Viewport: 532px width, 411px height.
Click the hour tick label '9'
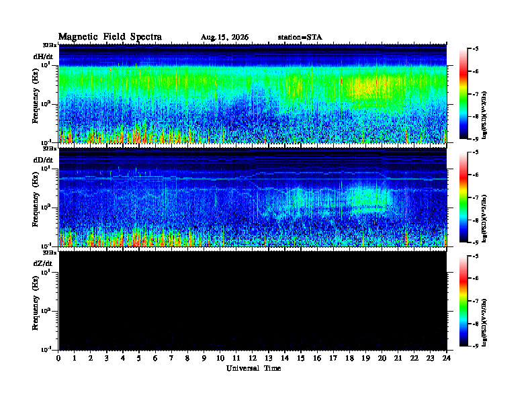204,359
